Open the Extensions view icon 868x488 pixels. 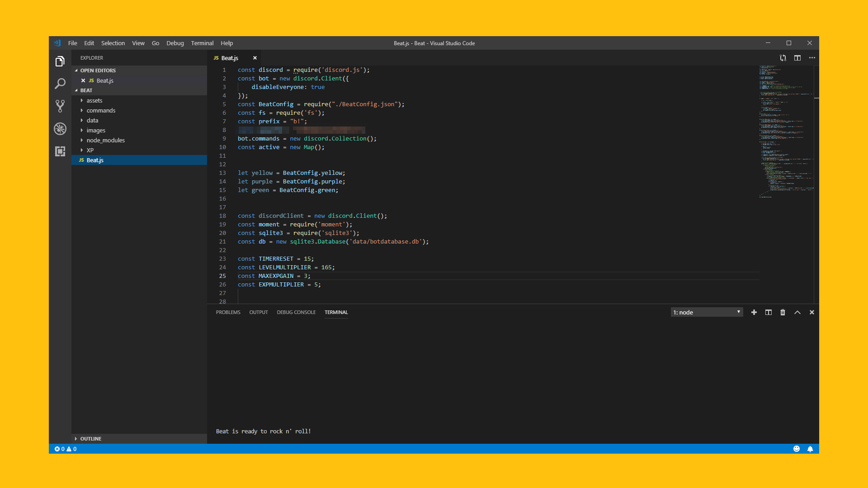[60, 151]
